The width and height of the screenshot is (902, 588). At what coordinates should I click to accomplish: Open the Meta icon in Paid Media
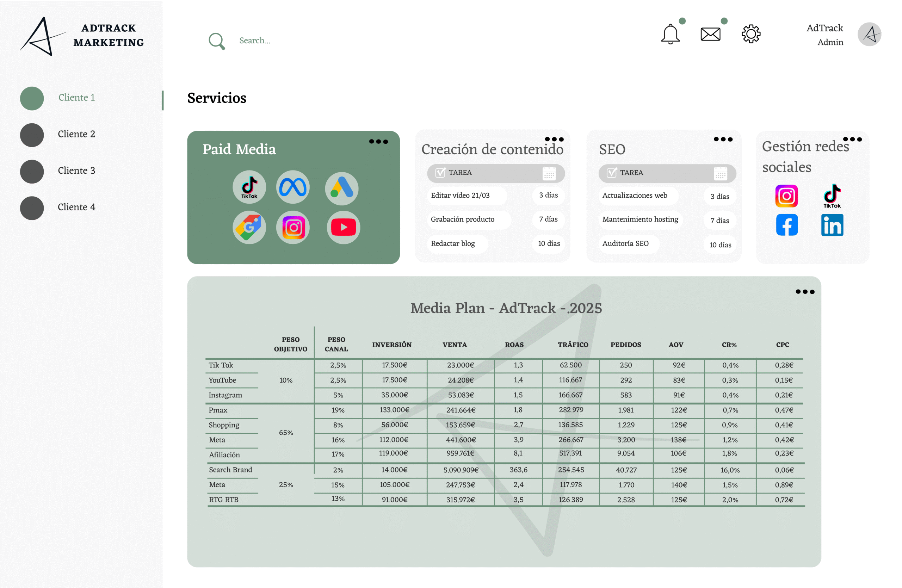(292, 187)
